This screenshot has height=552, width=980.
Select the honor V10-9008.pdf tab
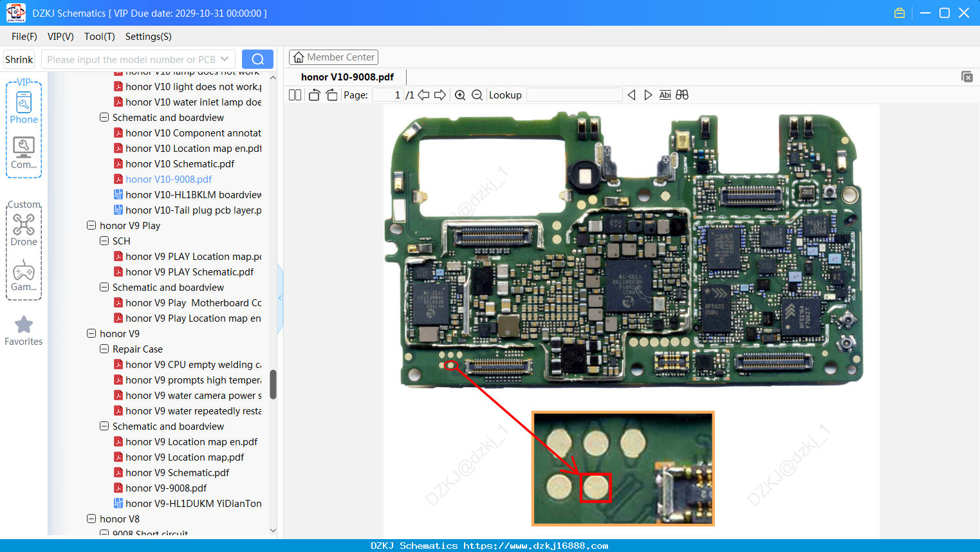(x=347, y=77)
